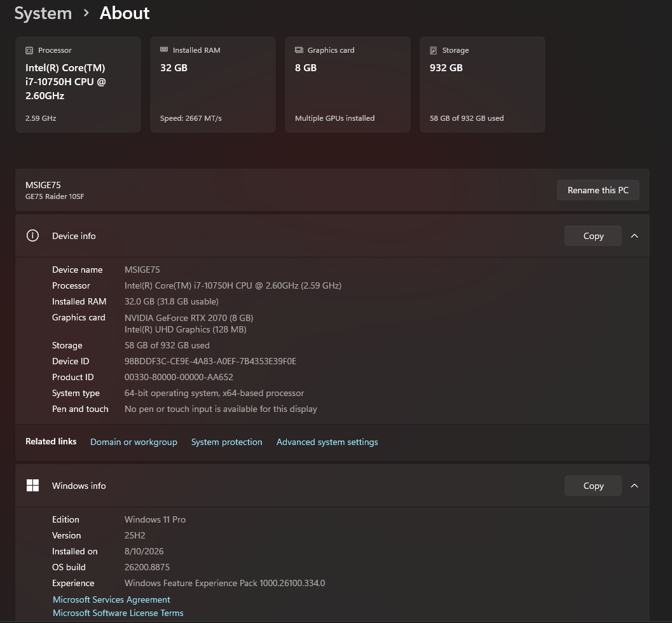This screenshot has width=672, height=623.
Task: Click the Windows logo icon
Action: pyautogui.click(x=32, y=486)
